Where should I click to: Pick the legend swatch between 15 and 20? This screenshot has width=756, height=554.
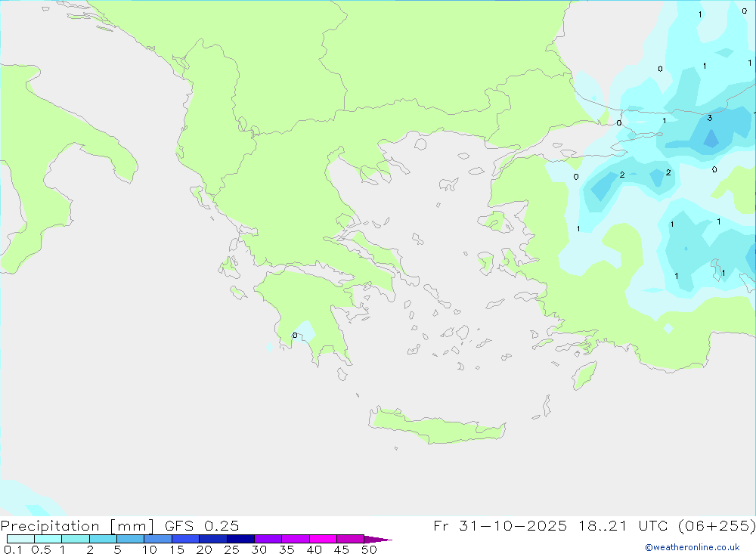tap(186, 539)
